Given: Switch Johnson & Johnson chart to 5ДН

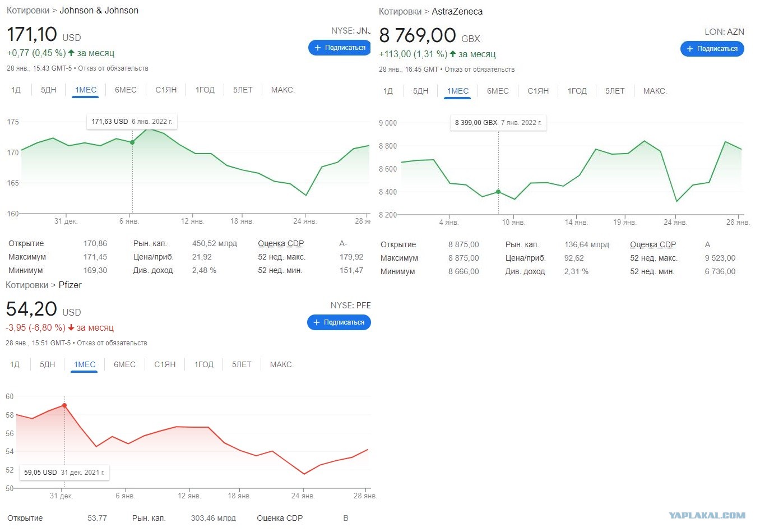Looking at the screenshot, I should coord(49,90).
